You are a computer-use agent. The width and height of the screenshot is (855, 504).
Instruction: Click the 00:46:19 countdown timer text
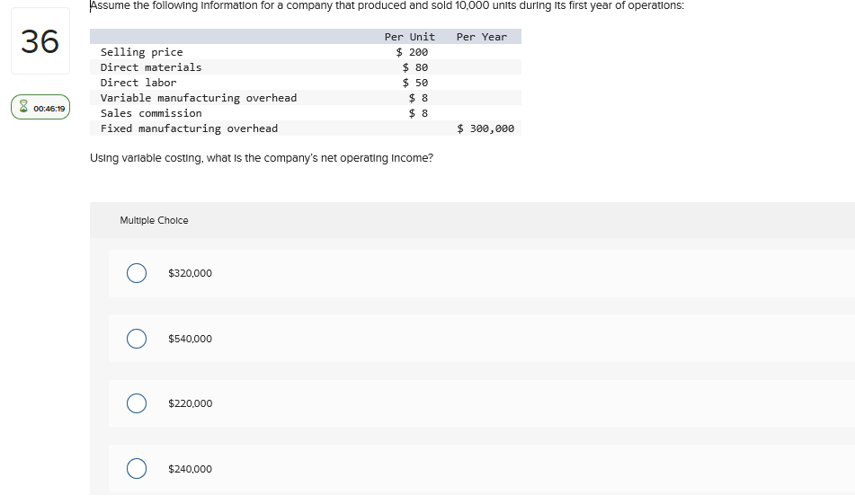click(x=49, y=109)
